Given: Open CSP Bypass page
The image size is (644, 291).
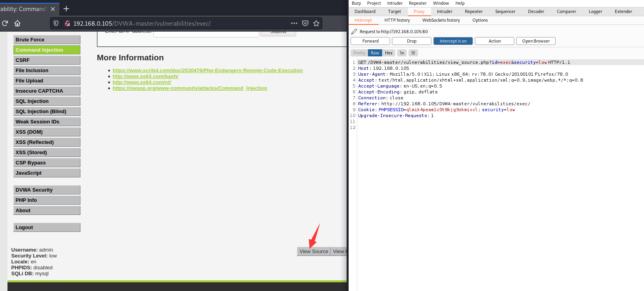Looking at the screenshot, I should coord(47,163).
